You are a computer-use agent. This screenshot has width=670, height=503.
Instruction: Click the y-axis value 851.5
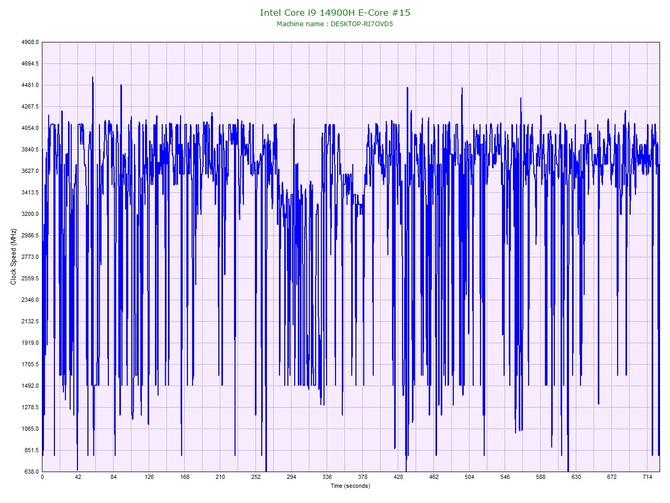pos(31,450)
